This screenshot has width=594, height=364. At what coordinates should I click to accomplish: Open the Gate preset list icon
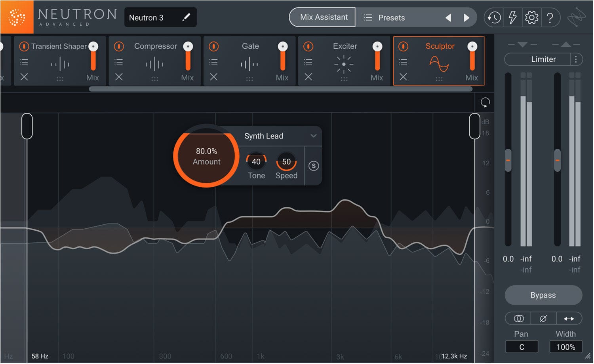click(213, 62)
